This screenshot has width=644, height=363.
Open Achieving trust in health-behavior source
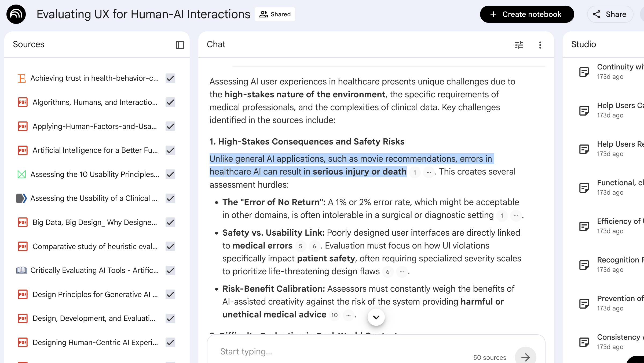tap(94, 78)
